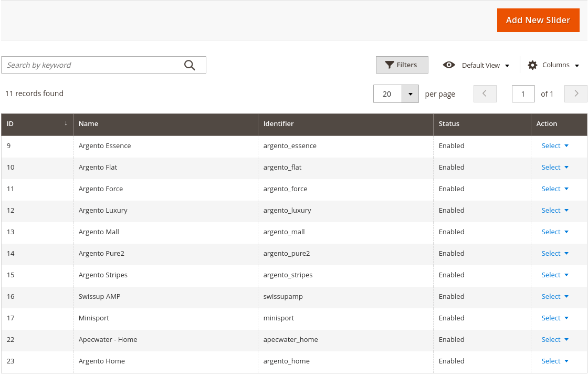588x375 pixels.
Task: Click the ID column header label
Action: pyautogui.click(x=10, y=124)
